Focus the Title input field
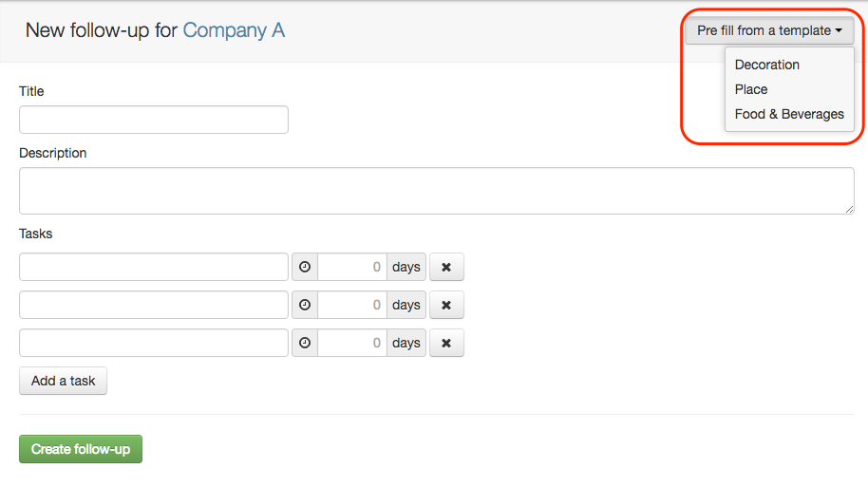Image resolution: width=868 pixels, height=487 pixels. coord(154,120)
